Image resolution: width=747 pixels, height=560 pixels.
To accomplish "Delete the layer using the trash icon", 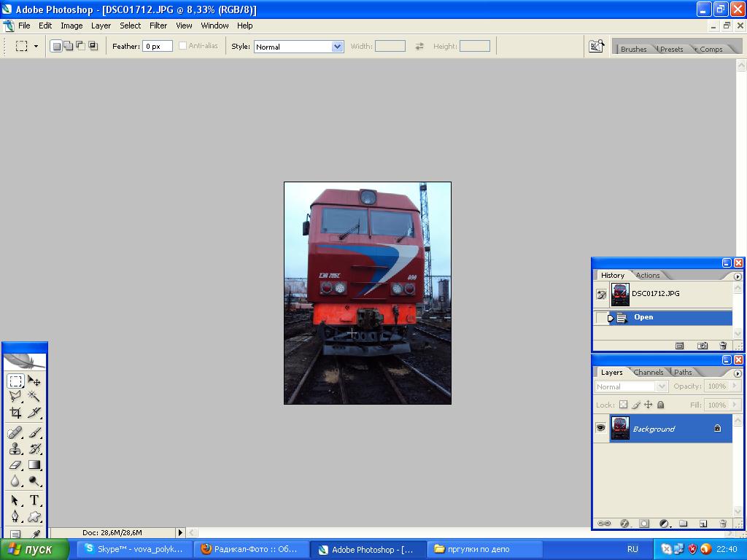I will (722, 524).
